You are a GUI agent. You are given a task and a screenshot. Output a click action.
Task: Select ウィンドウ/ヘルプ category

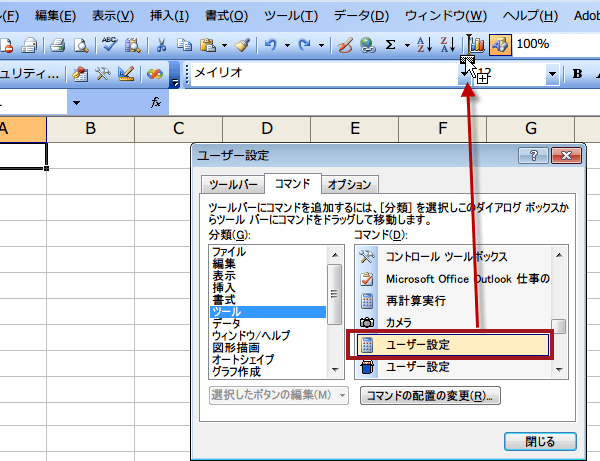click(x=267, y=336)
